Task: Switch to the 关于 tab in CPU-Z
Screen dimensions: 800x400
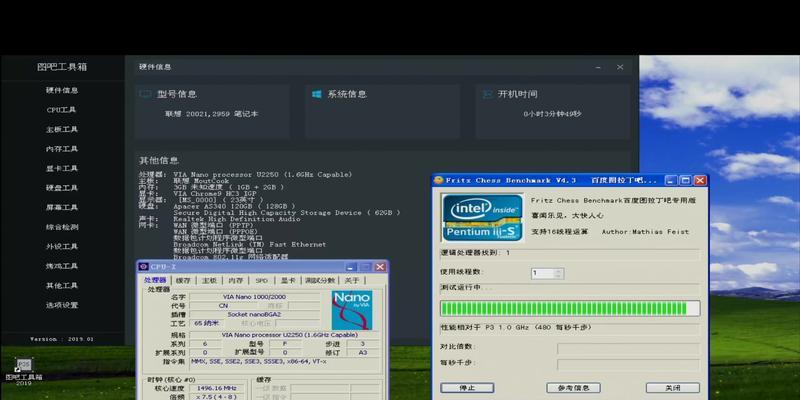Action: coord(352,280)
